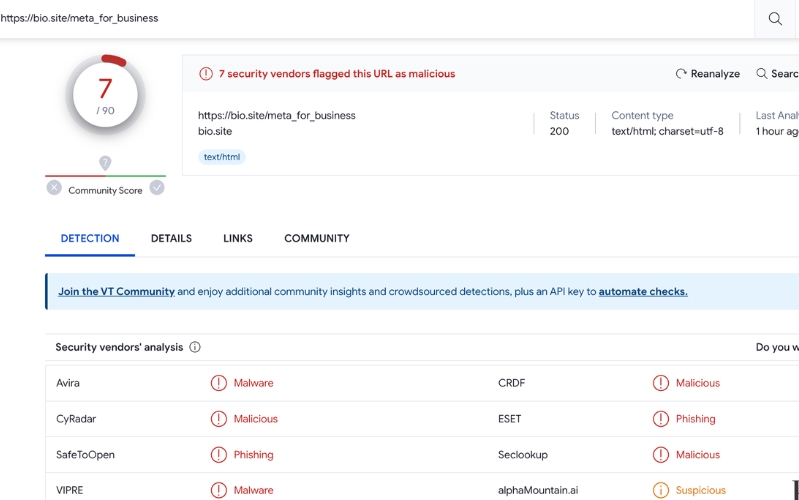The height and width of the screenshot is (500, 799).
Task: Click the Security vendors' analysis heading
Action: tap(119, 347)
